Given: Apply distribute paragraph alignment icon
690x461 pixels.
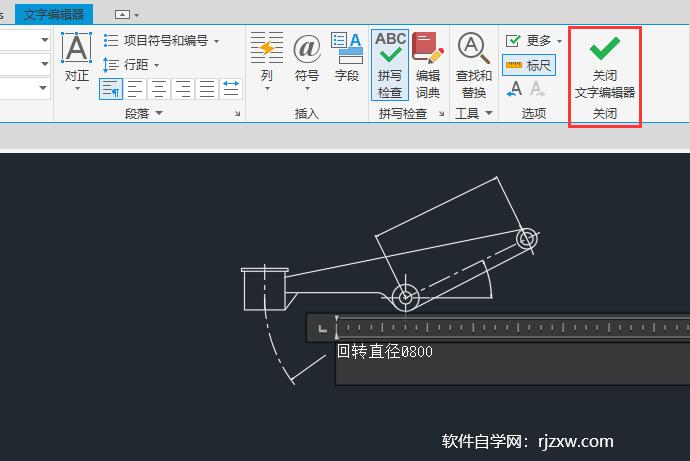Looking at the screenshot, I should [x=231, y=89].
